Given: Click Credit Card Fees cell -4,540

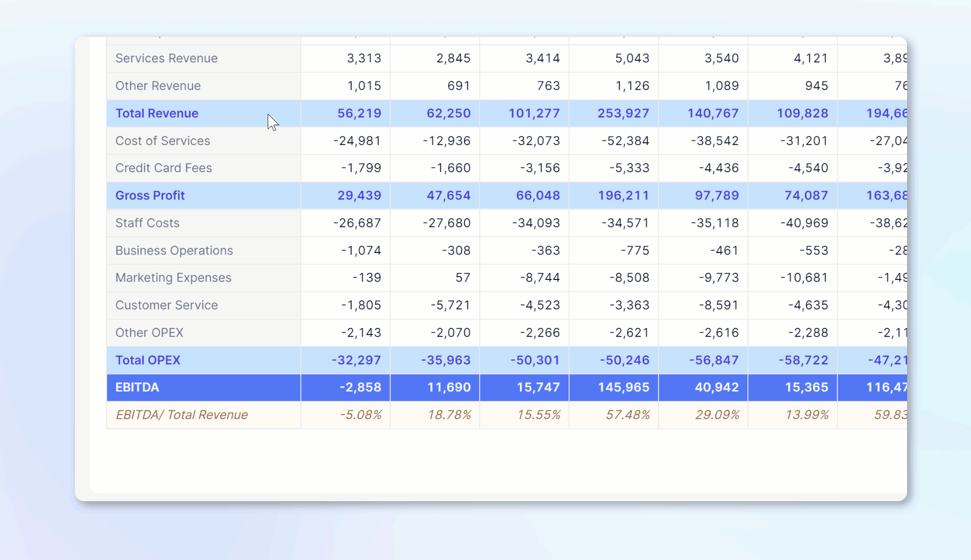Looking at the screenshot, I should click(x=793, y=168).
